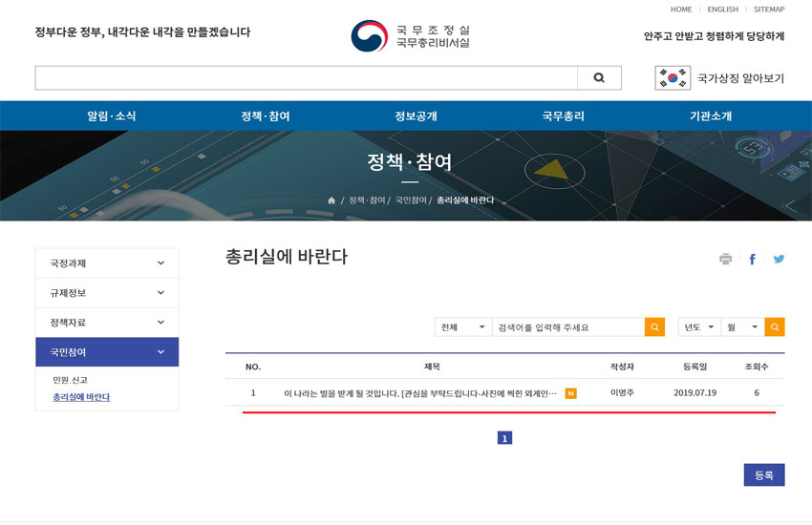Click the 검색어를 입력해 주세요 input field

pyautogui.click(x=567, y=327)
